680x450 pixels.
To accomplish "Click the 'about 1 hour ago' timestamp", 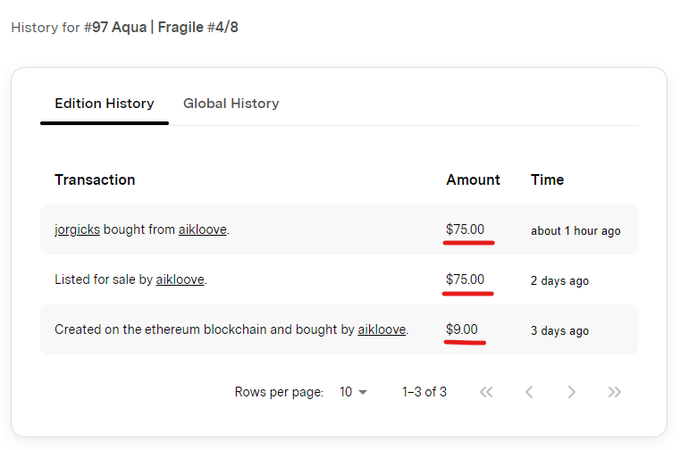I will 575,231.
